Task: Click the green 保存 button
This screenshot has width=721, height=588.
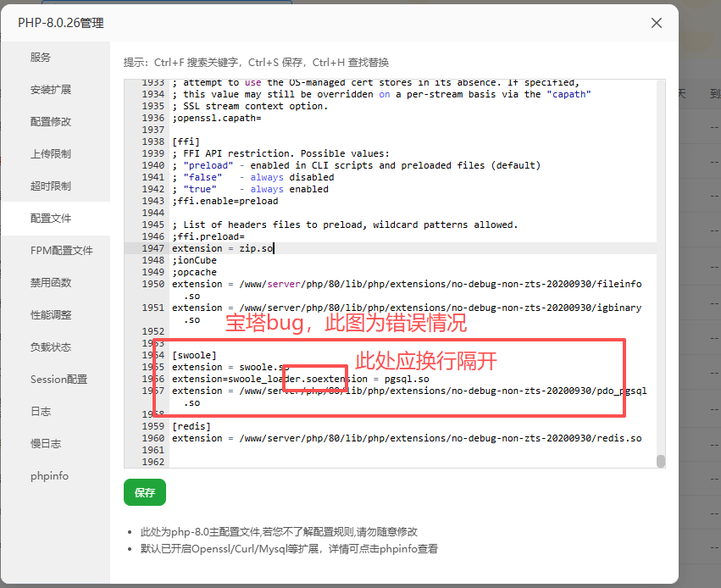Action: pyautogui.click(x=145, y=492)
